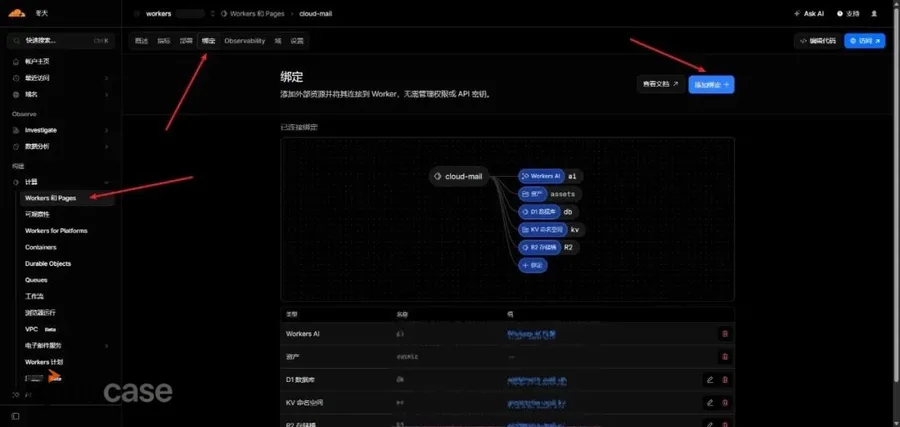
Task: Open 工作流 workflows in sidebar
Action: click(x=34, y=296)
